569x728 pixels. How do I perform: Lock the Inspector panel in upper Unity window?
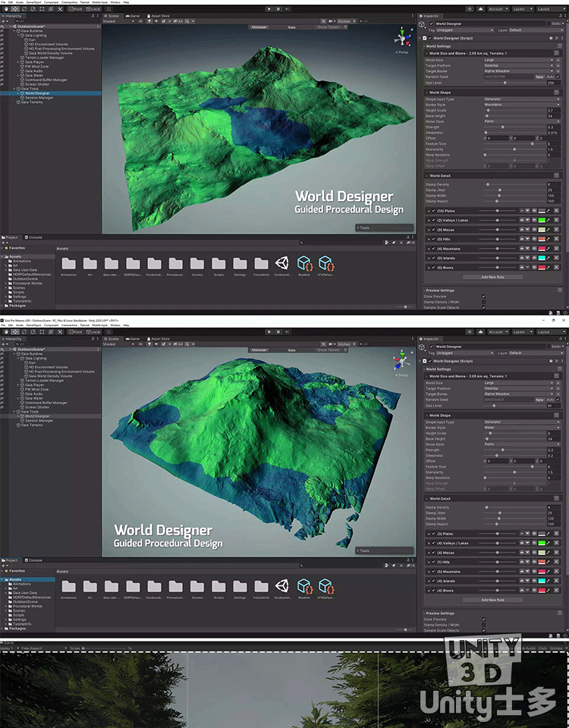click(559, 16)
